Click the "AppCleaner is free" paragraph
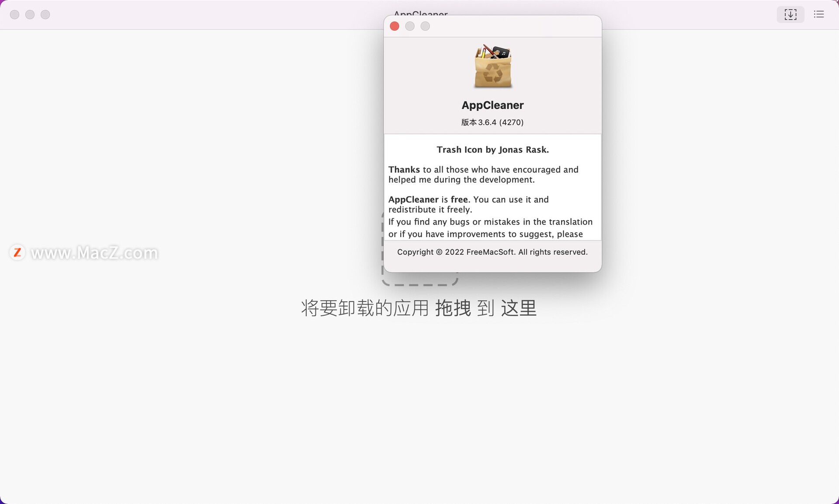839x504 pixels. 468,204
